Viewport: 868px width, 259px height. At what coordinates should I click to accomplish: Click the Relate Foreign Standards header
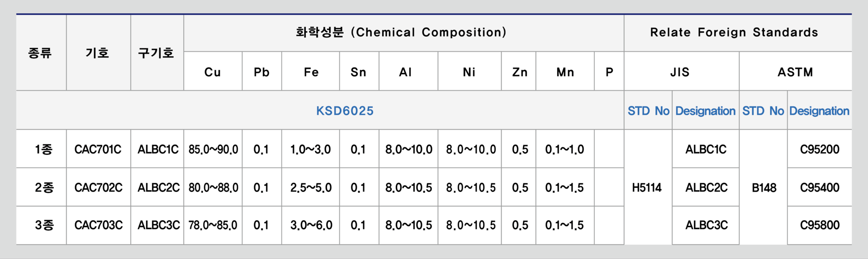coord(734,33)
